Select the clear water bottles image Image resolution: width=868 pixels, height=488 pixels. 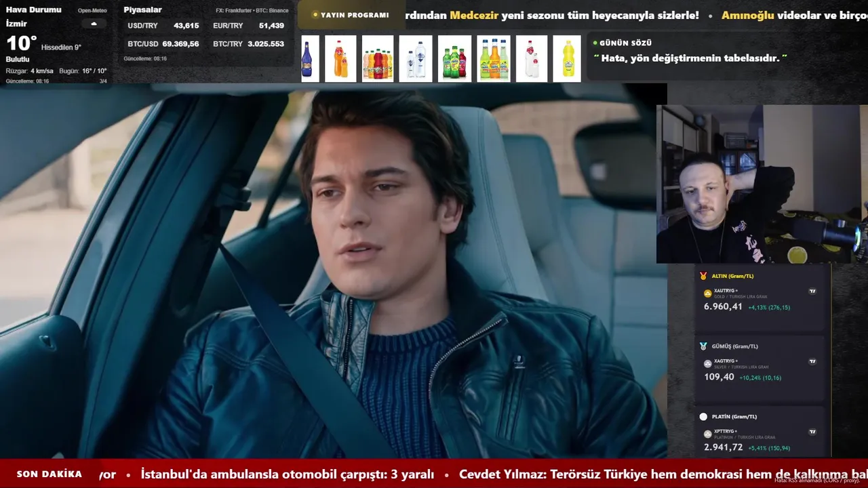click(416, 59)
